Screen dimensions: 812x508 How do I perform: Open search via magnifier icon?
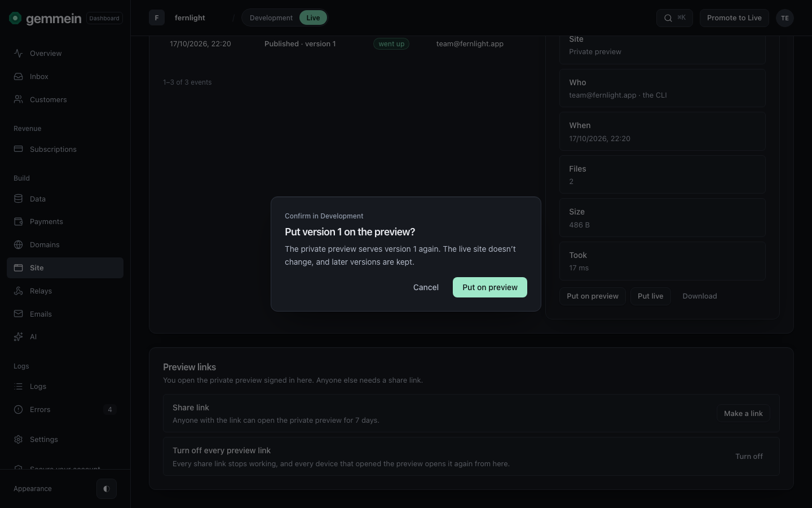point(668,18)
